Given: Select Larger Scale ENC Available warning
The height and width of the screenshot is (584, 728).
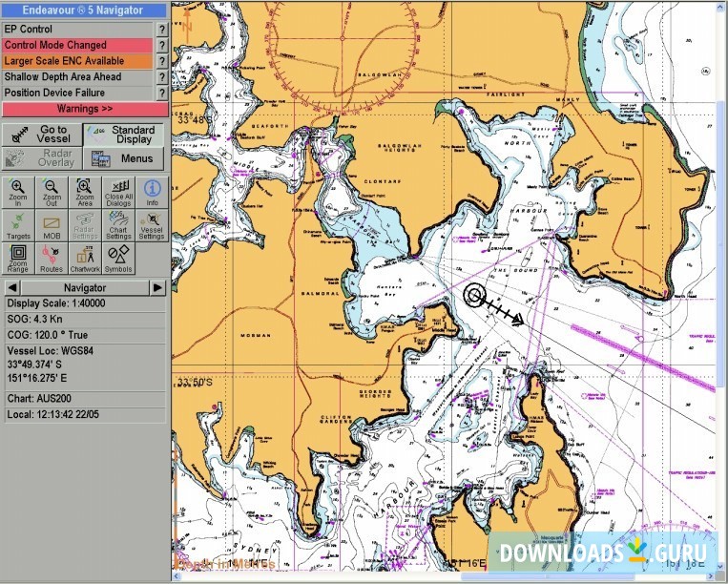Looking at the screenshot, I should point(77,61).
